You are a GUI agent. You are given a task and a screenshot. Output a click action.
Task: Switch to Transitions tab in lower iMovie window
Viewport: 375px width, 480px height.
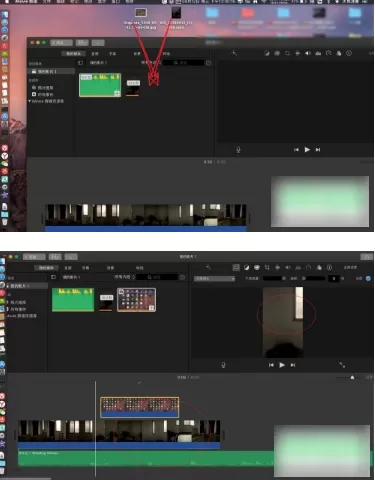[139, 268]
